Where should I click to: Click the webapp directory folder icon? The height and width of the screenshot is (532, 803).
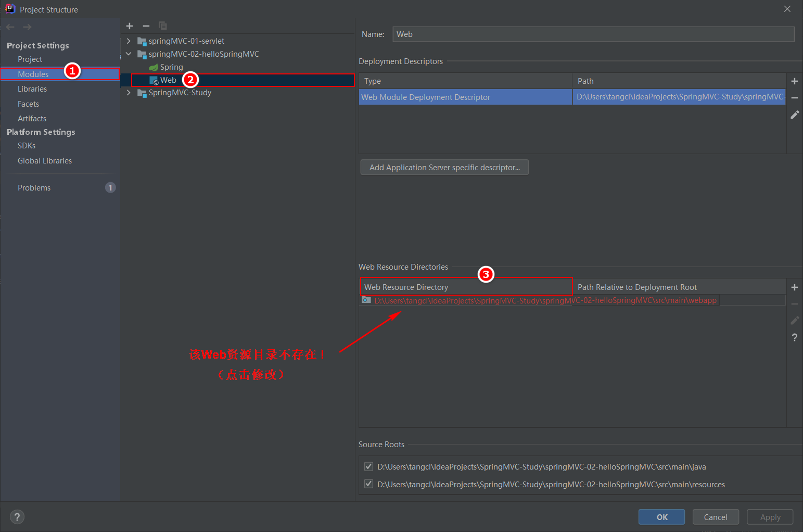[366, 300]
